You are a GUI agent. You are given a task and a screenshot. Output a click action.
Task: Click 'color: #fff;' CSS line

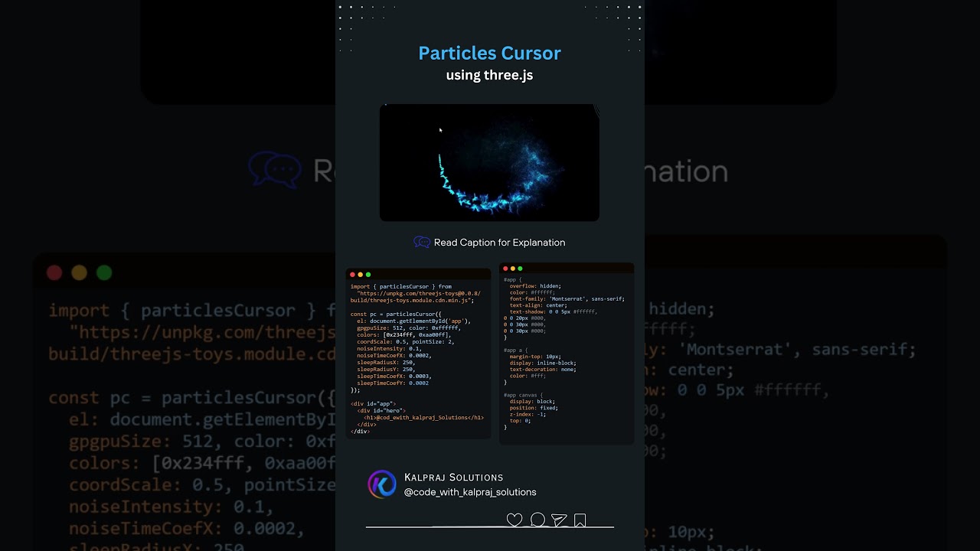[528, 376]
